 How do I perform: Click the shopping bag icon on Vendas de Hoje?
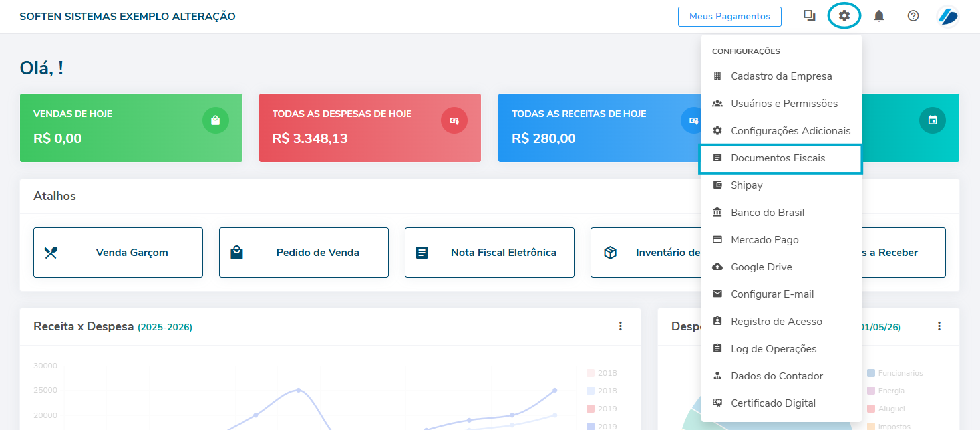click(215, 120)
